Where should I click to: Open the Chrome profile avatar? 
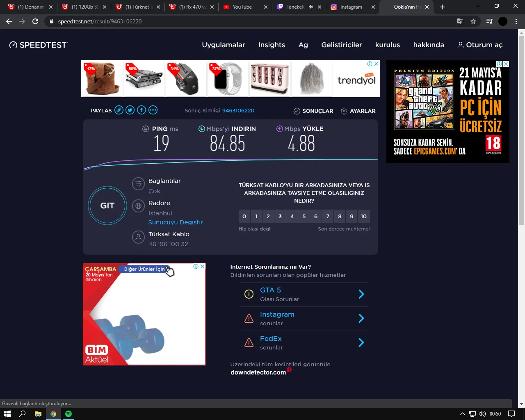[x=503, y=21]
